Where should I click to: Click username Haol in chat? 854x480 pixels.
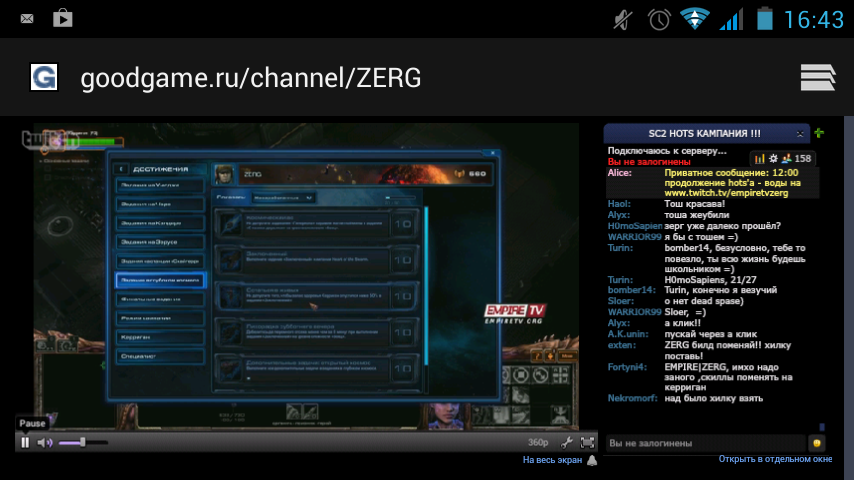619,204
